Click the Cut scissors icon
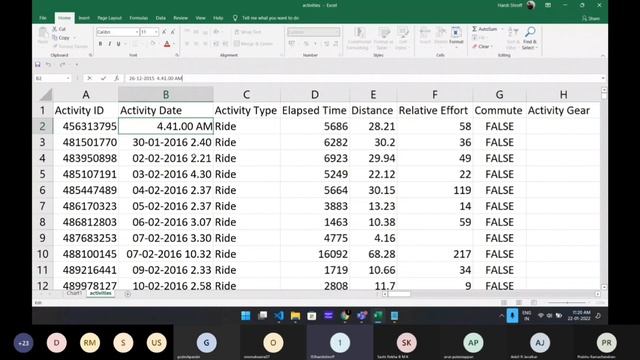Screen dimensions: 640x360 (54, 29)
